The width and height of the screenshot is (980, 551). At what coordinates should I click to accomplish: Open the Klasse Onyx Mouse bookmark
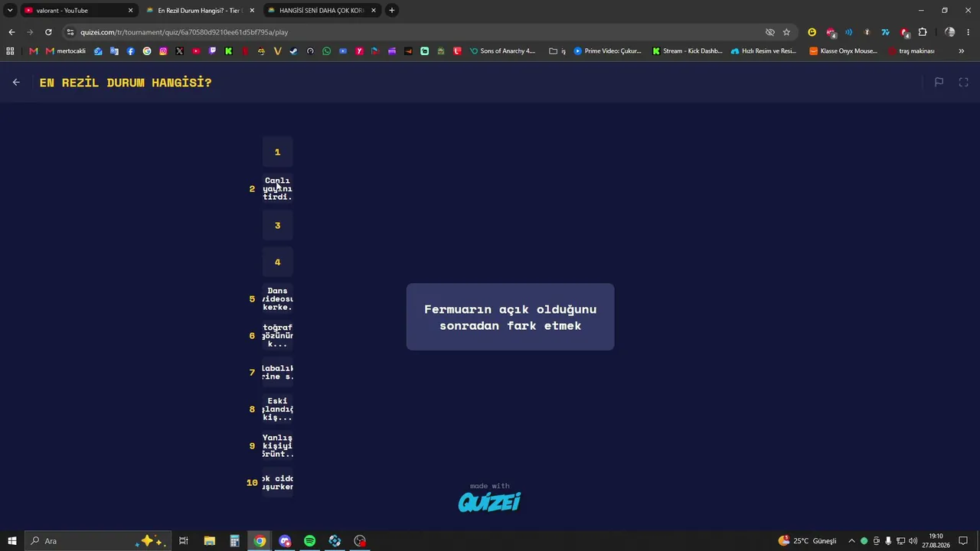pos(844,51)
